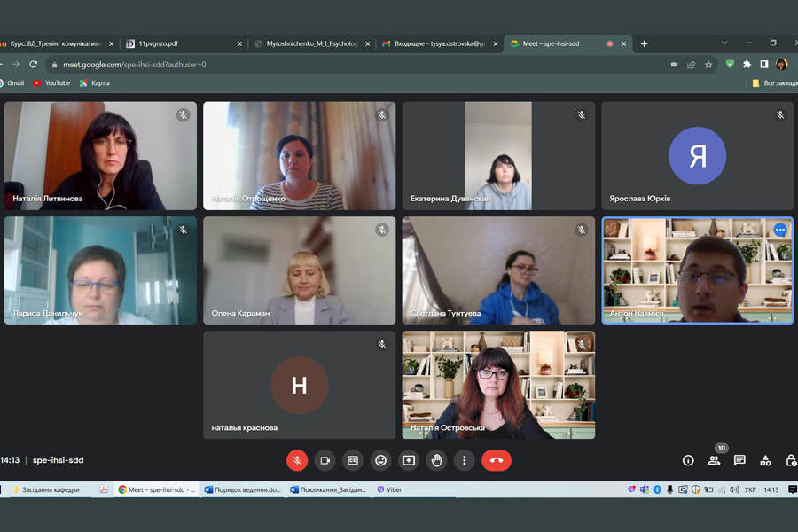798x532 pixels.
Task: Click the taskbar clock 14:13
Action: pos(771,489)
